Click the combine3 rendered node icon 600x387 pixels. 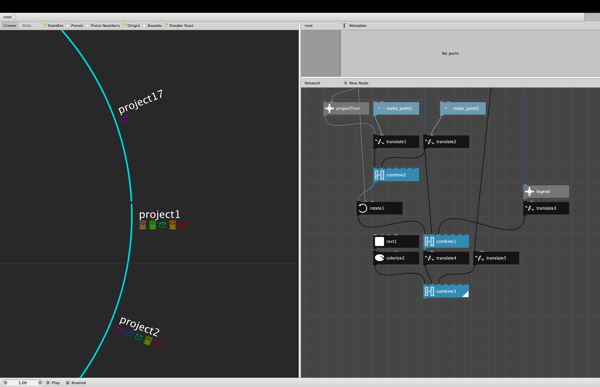(x=429, y=291)
